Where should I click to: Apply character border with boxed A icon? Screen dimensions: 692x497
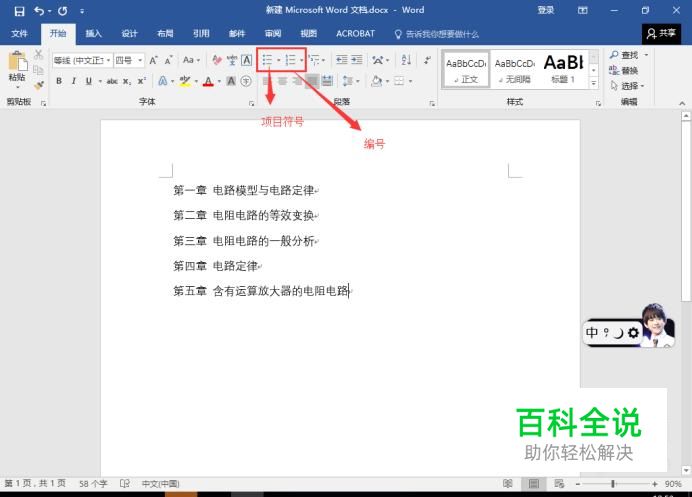coord(247,60)
